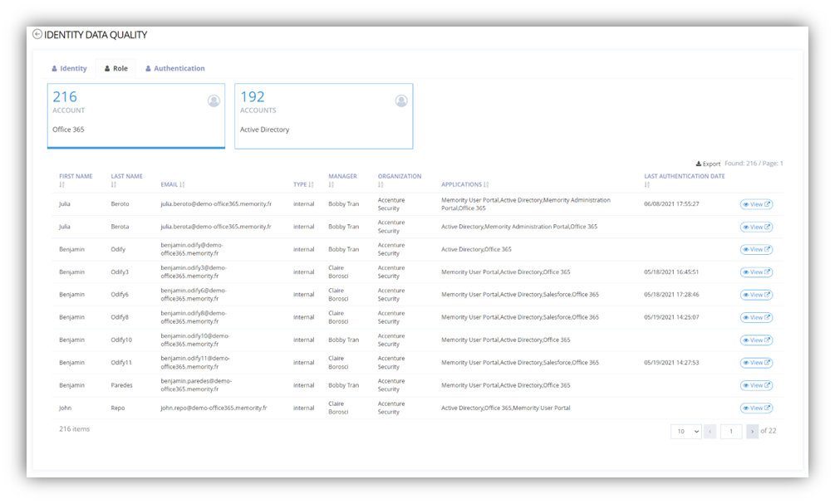Select the Role tab
This screenshot has width=835, height=504.
pyautogui.click(x=115, y=68)
